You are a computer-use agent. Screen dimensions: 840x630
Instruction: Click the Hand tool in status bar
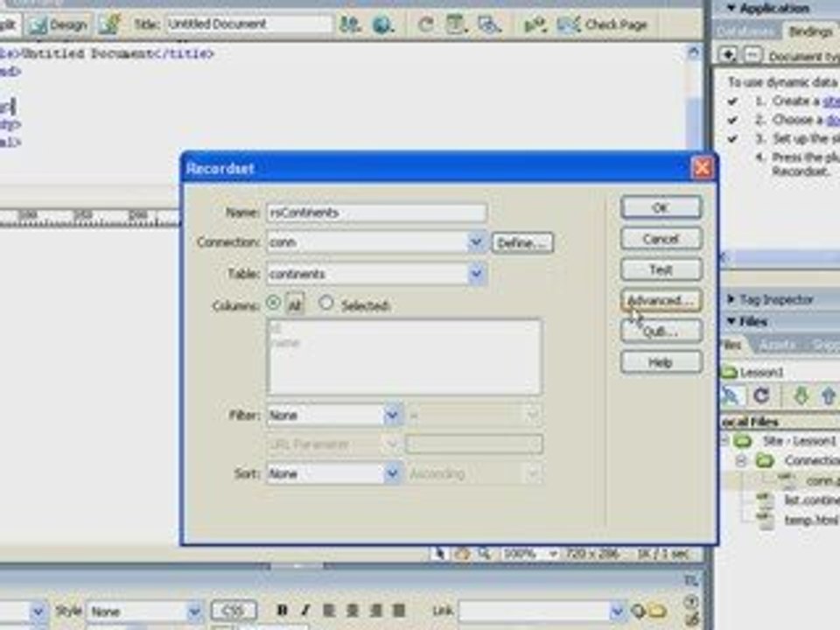coord(462,553)
